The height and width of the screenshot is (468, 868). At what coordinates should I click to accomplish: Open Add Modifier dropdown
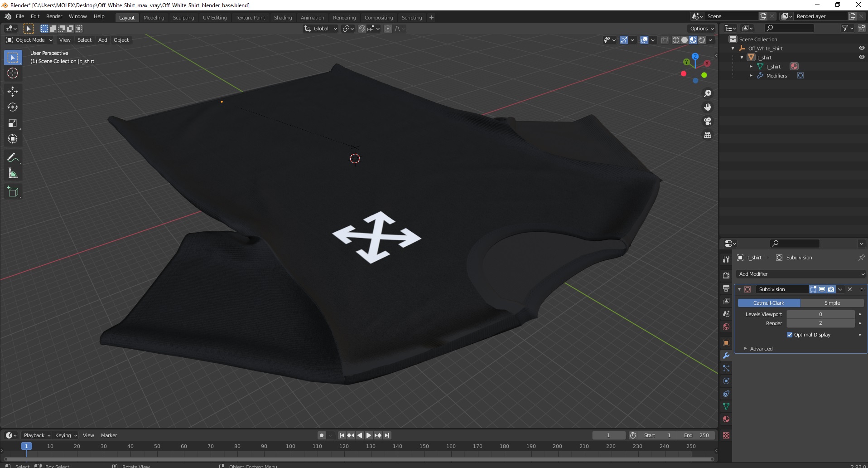click(x=801, y=274)
